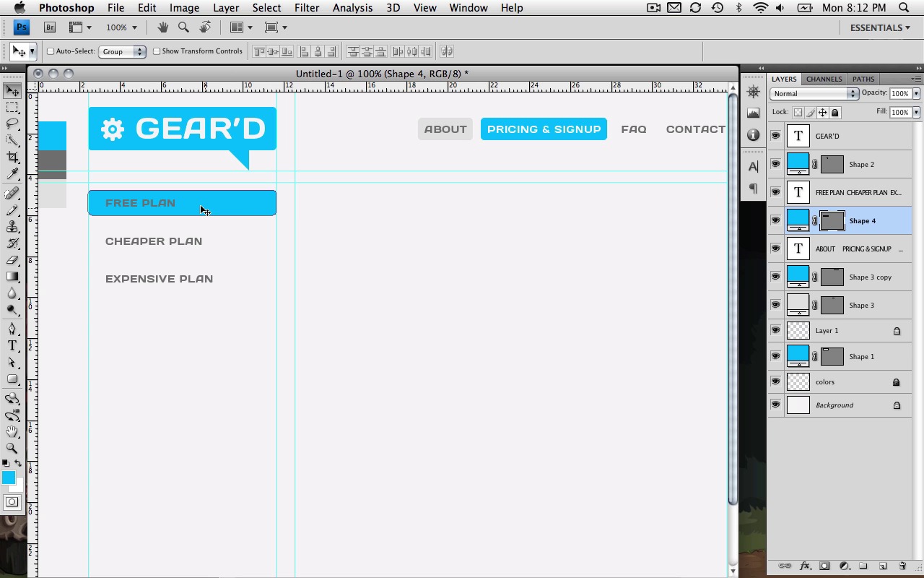Open the Character panel icon

(753, 166)
